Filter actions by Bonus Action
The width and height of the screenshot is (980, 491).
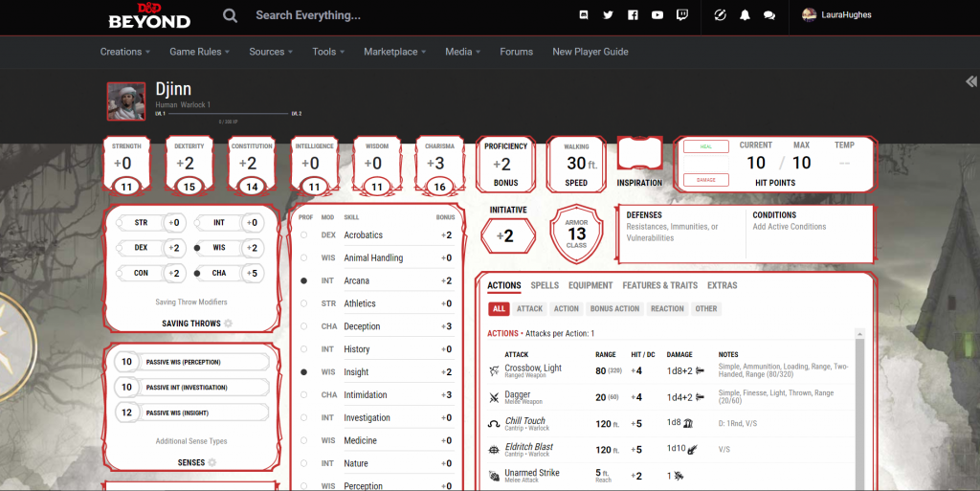pos(614,309)
